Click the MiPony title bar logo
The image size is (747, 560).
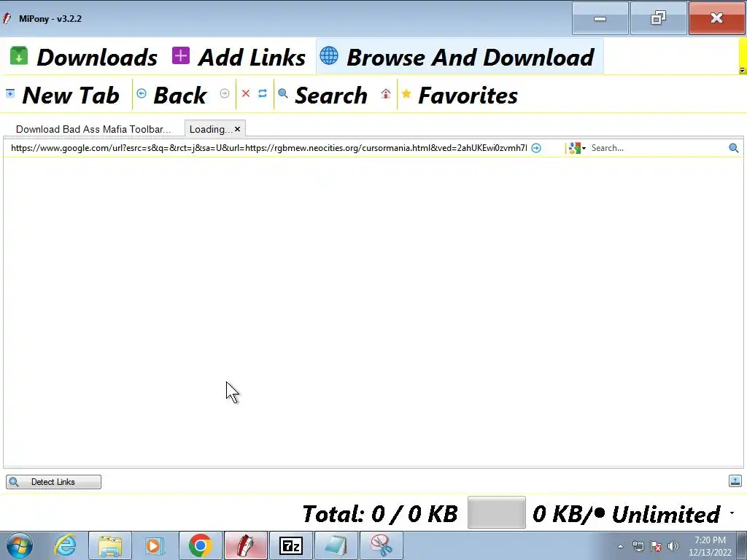pos(7,18)
